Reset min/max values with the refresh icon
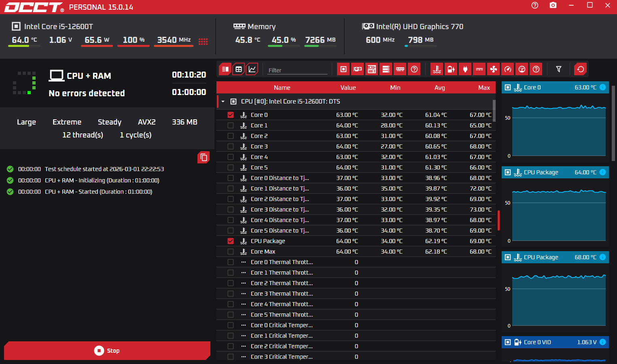Screen dimensions: 617x364 (x=581, y=69)
